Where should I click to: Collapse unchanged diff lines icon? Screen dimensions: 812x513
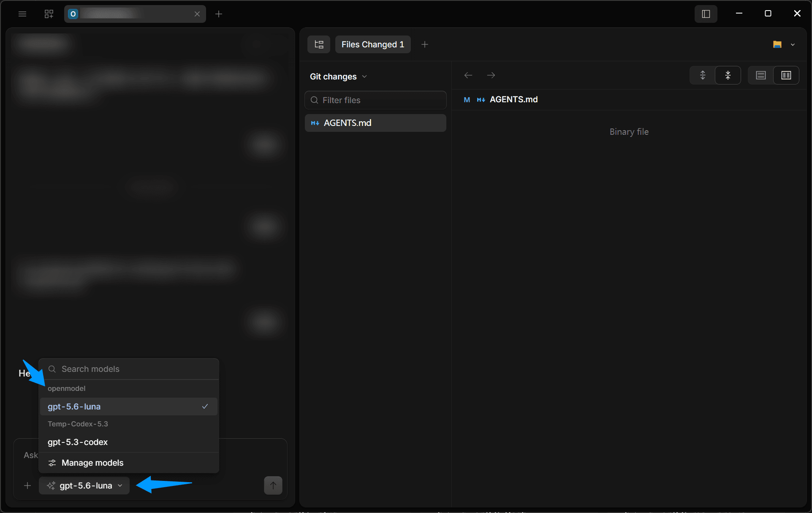tap(728, 75)
